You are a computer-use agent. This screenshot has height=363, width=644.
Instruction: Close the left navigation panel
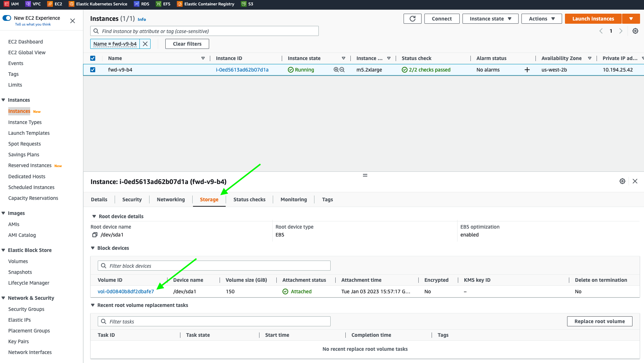pos(73,21)
